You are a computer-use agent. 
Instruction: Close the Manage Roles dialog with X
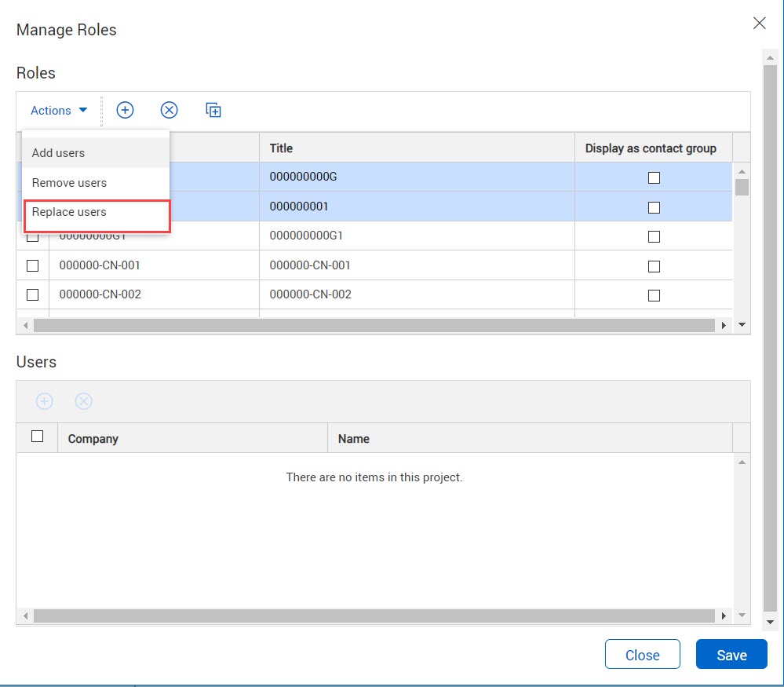[x=759, y=24]
